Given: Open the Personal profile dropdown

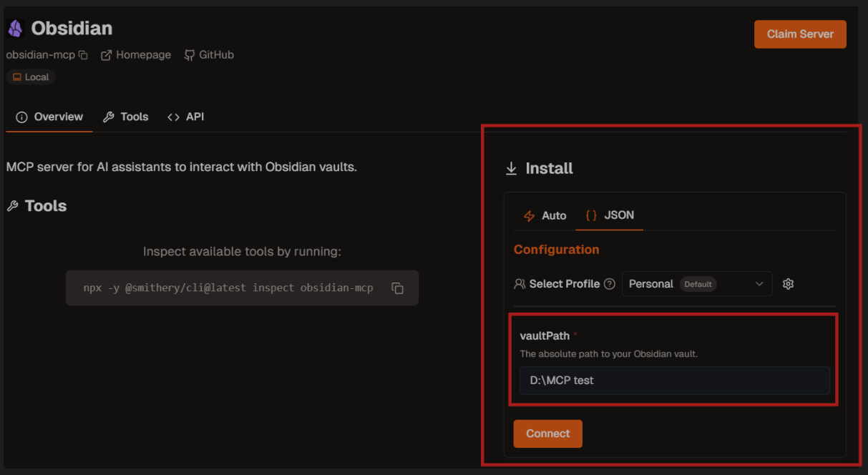Looking at the screenshot, I should coord(697,284).
